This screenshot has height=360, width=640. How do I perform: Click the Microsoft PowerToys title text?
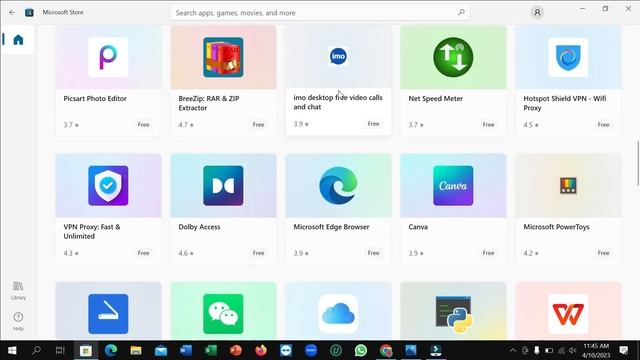click(556, 227)
